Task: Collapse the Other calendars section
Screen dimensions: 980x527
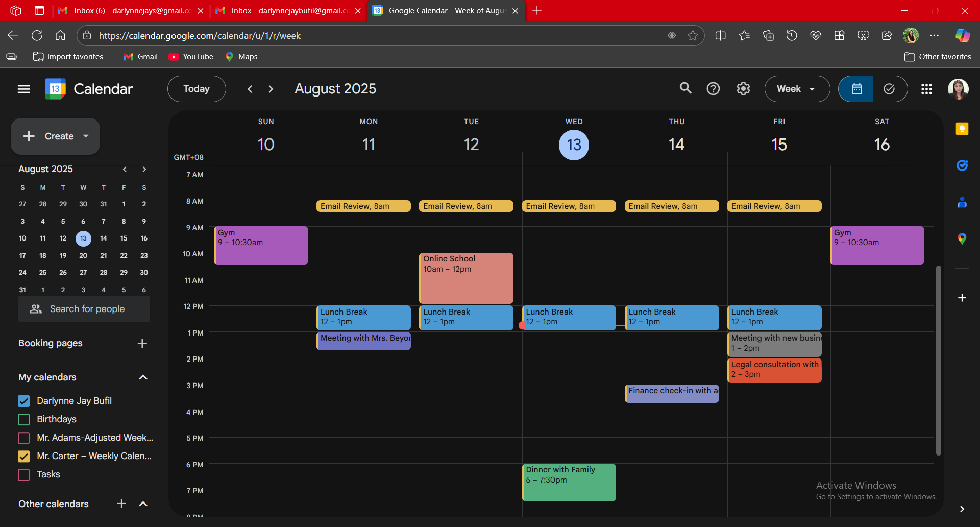Action: pos(143,504)
